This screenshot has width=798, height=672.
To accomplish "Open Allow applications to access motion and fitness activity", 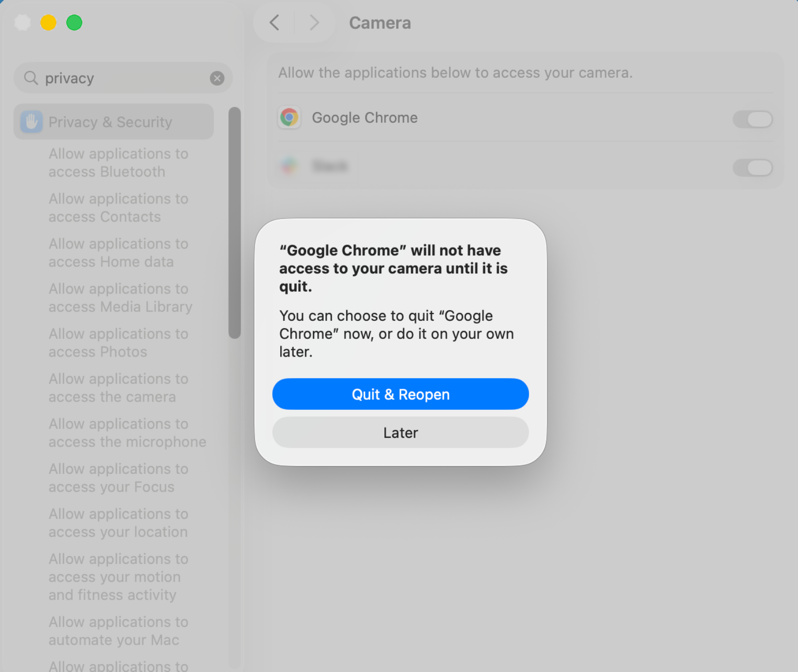I will tap(118, 577).
